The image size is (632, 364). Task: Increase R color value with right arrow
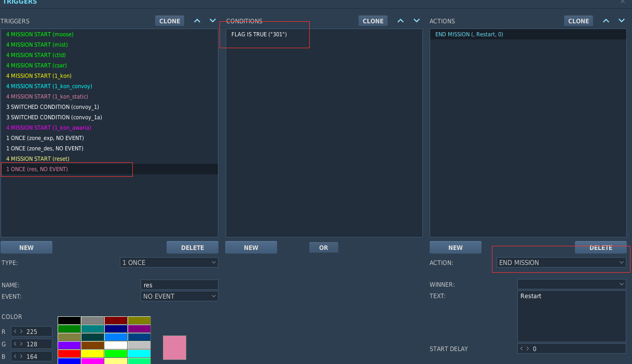tap(21, 332)
